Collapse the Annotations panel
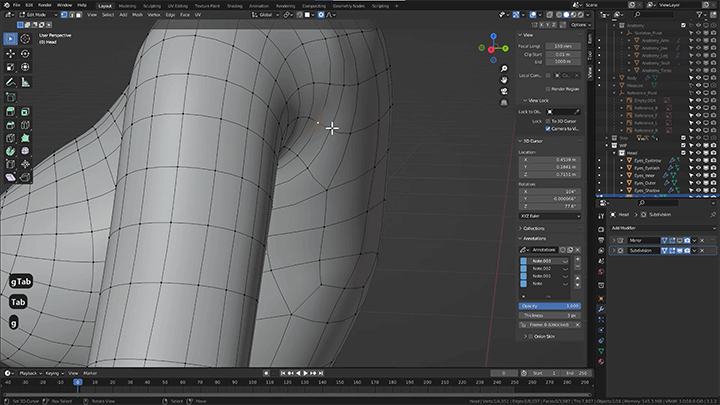The width and height of the screenshot is (720, 405). point(533,239)
